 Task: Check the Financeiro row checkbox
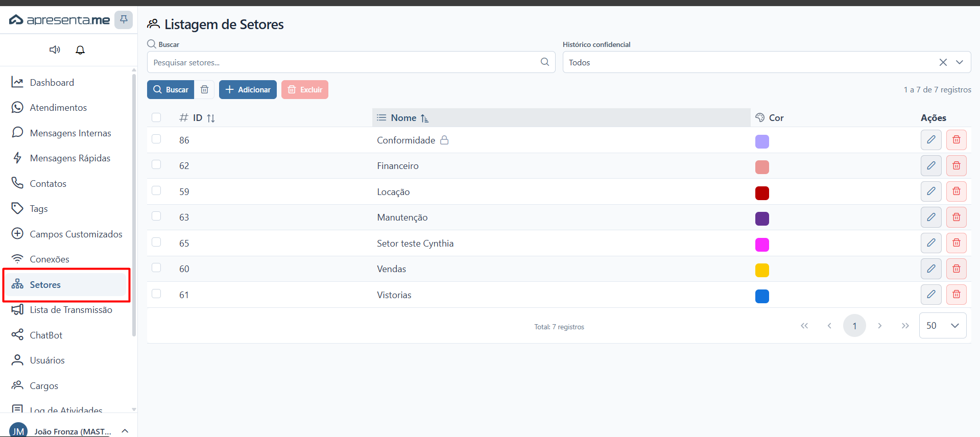(156, 165)
